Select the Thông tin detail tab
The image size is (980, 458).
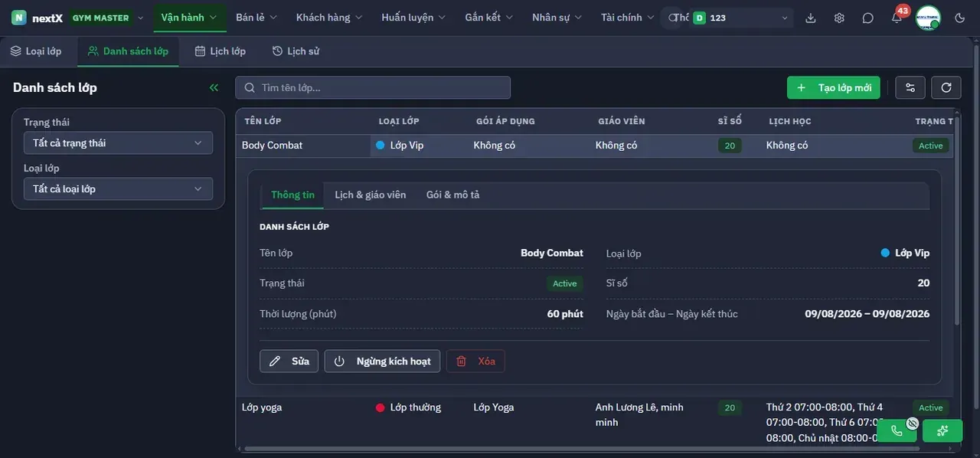coord(292,195)
